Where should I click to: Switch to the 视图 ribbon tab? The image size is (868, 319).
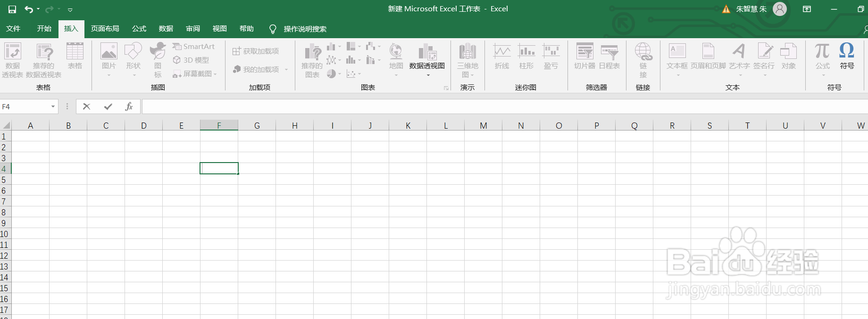[x=220, y=29]
